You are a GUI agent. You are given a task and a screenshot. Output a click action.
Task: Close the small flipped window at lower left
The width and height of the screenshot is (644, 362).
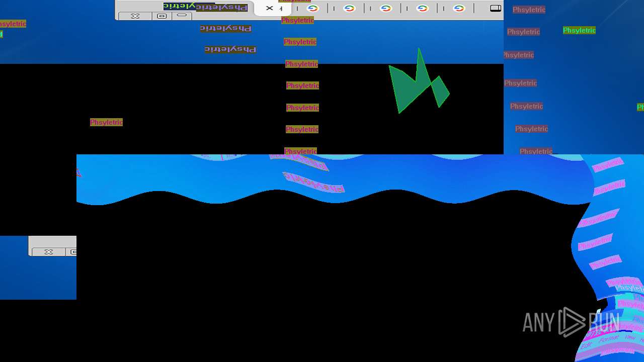point(49,252)
